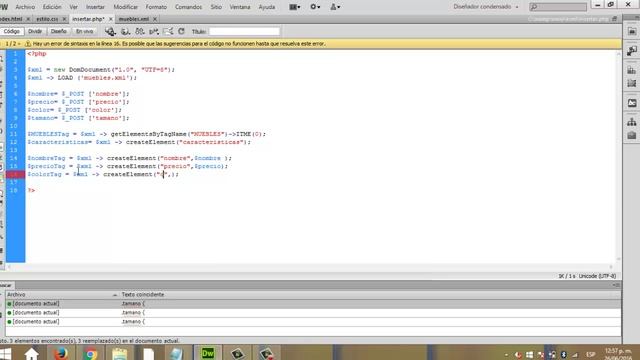Viewport: 640px width, 360px height.
Task: Click the Bluetooth tray icon
Action: [x=563, y=354]
